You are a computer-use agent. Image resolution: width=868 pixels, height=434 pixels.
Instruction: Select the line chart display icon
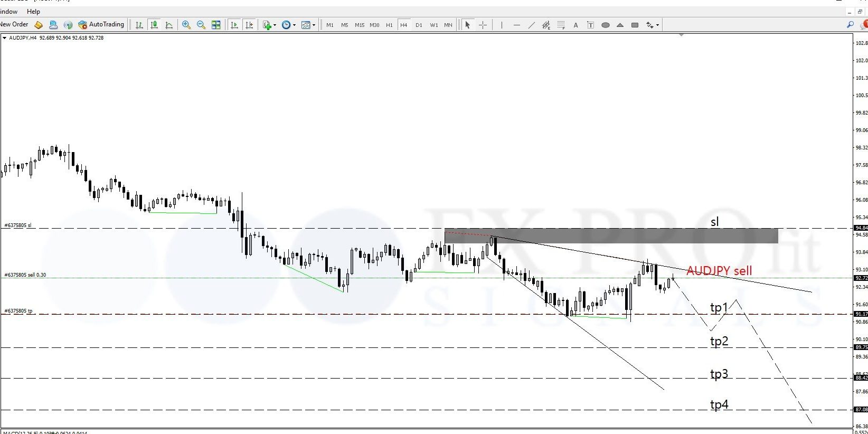coord(169,25)
